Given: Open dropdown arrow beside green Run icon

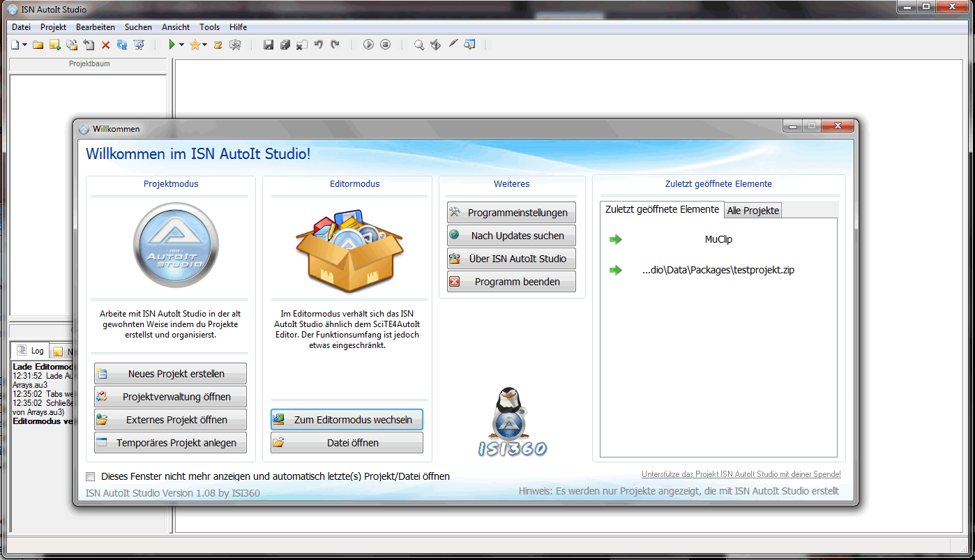Looking at the screenshot, I should coord(181,45).
